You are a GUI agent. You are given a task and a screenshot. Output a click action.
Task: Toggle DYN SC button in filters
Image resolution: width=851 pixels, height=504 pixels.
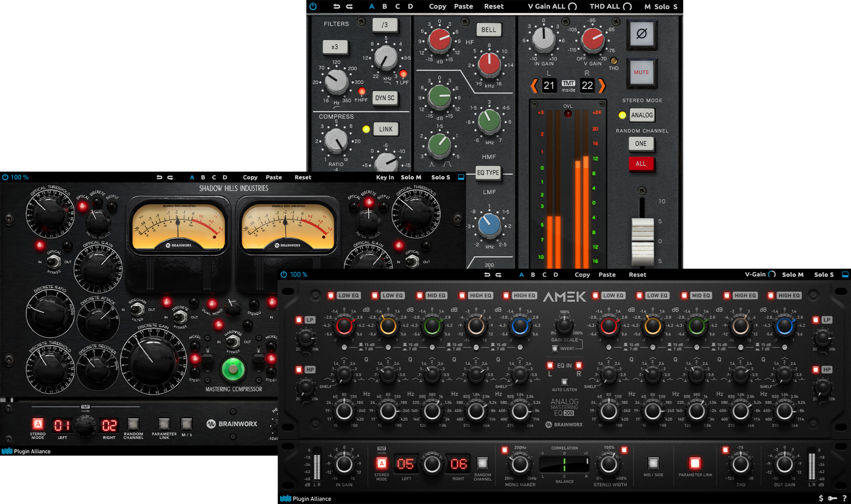pyautogui.click(x=385, y=98)
